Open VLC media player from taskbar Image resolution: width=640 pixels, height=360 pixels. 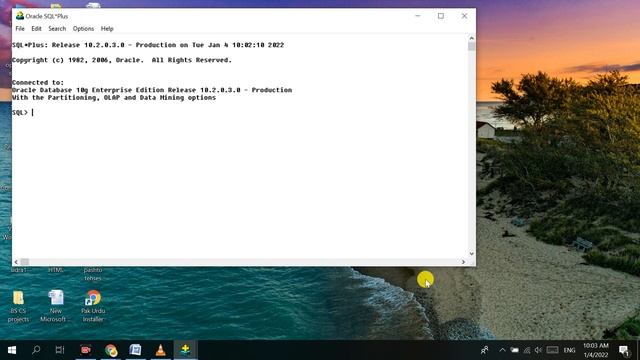pyautogui.click(x=160, y=350)
